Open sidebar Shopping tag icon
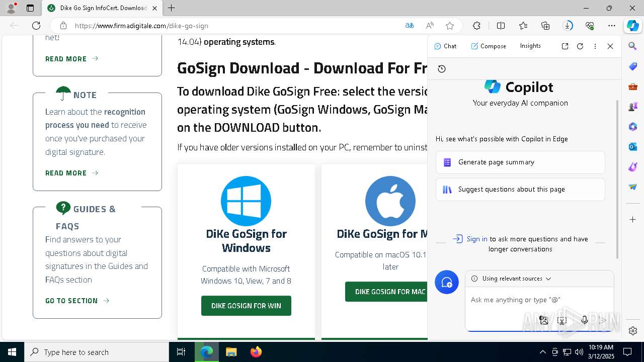The height and width of the screenshot is (362, 644). (633, 66)
